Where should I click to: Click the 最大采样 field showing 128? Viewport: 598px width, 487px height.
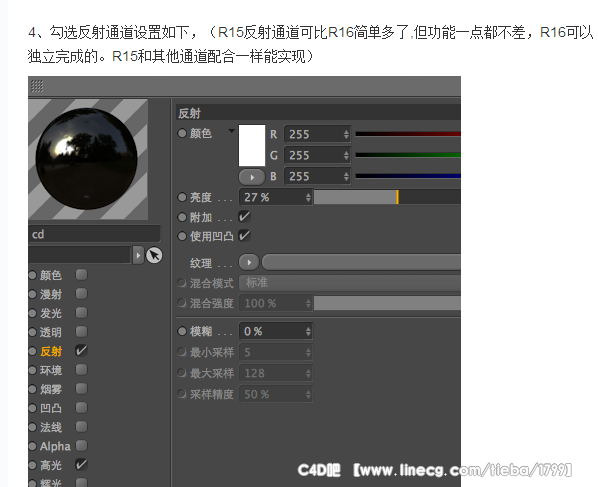point(275,373)
